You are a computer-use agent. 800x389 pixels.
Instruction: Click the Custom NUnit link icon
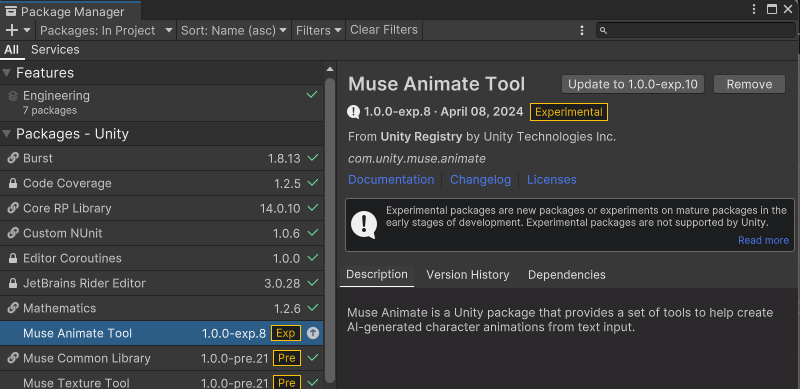point(13,233)
